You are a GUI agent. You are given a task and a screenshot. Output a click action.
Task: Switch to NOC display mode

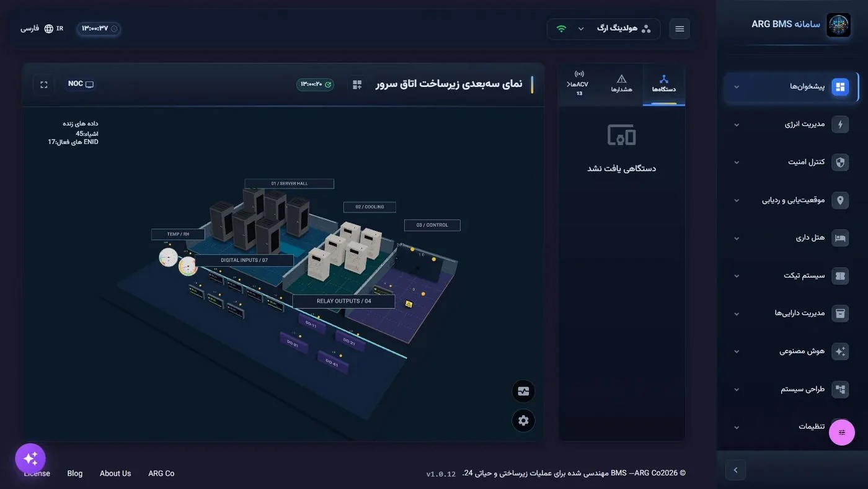tap(81, 84)
